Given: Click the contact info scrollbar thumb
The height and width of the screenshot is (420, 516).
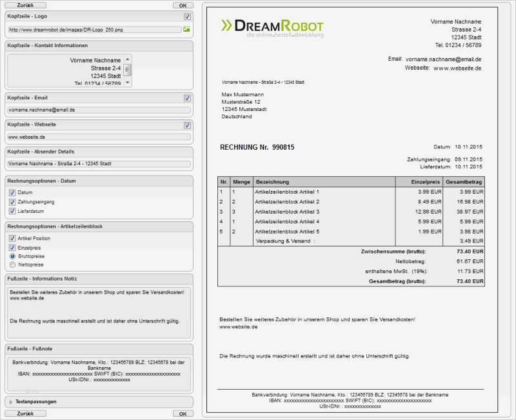Looking at the screenshot, I should pyautogui.click(x=127, y=70).
